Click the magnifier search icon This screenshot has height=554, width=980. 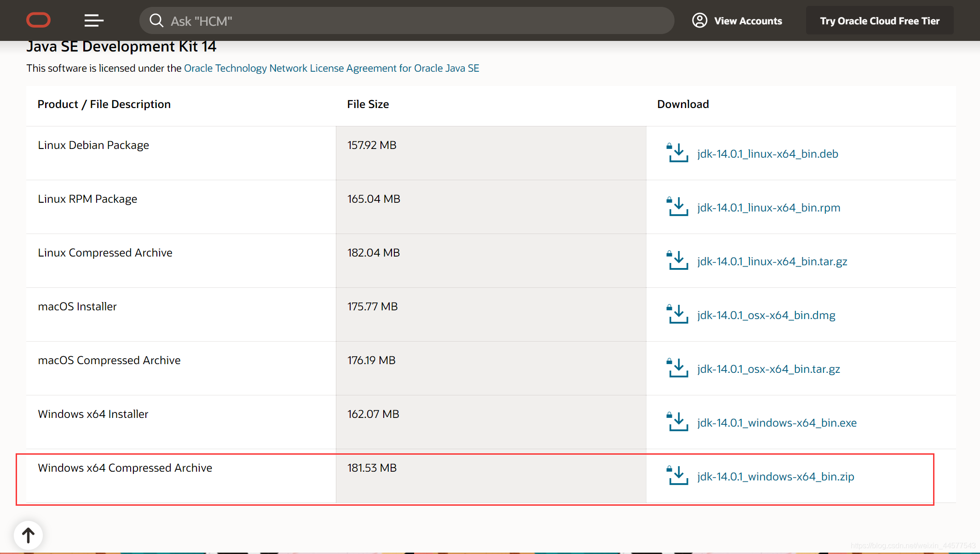pos(156,21)
